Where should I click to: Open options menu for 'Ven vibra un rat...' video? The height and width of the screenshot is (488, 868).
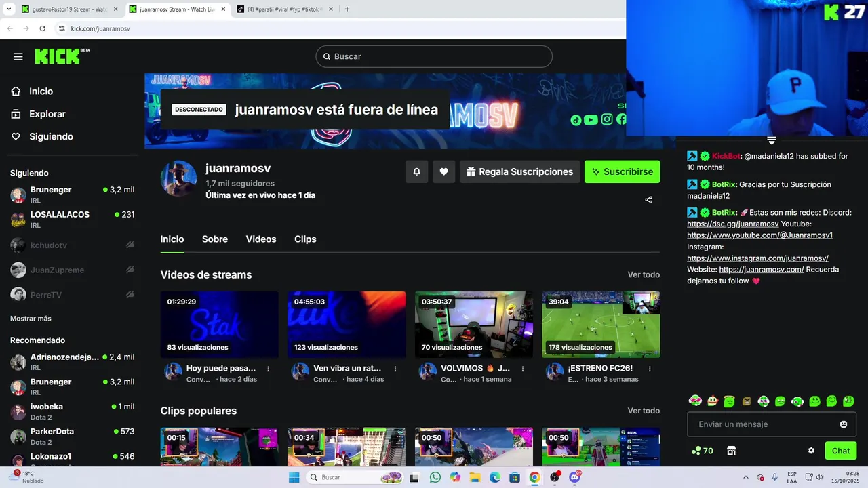click(395, 369)
